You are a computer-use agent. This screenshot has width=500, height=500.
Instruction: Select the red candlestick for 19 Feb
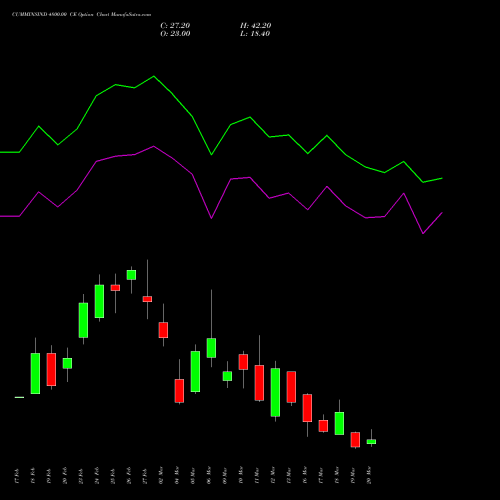coord(51,369)
